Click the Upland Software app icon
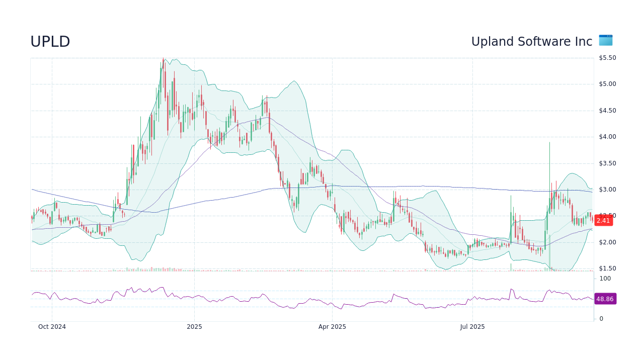 click(605, 41)
